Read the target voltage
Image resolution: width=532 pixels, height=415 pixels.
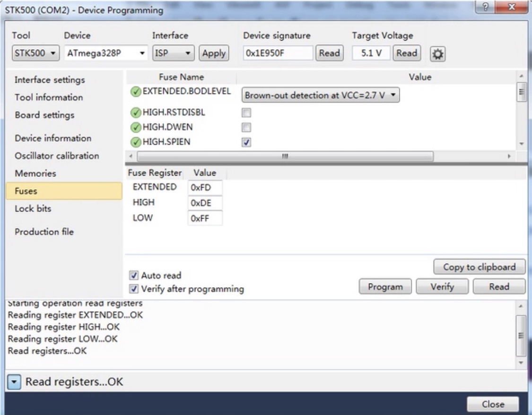407,53
